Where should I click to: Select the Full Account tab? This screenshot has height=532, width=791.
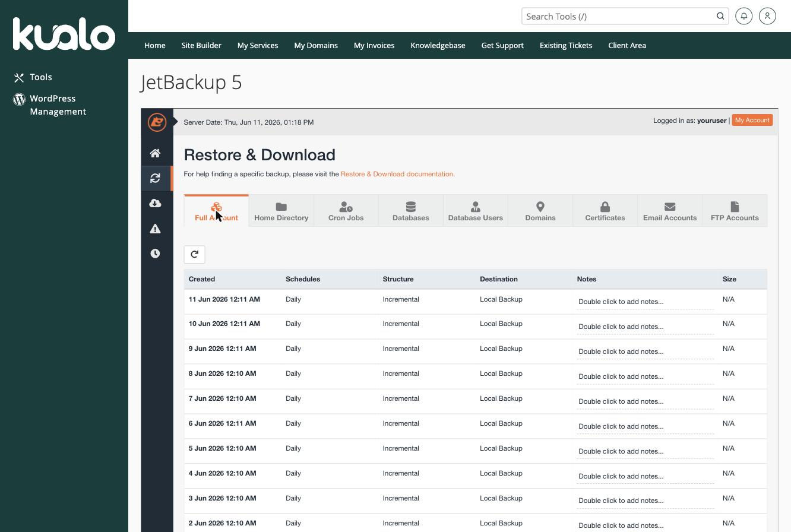pos(216,211)
